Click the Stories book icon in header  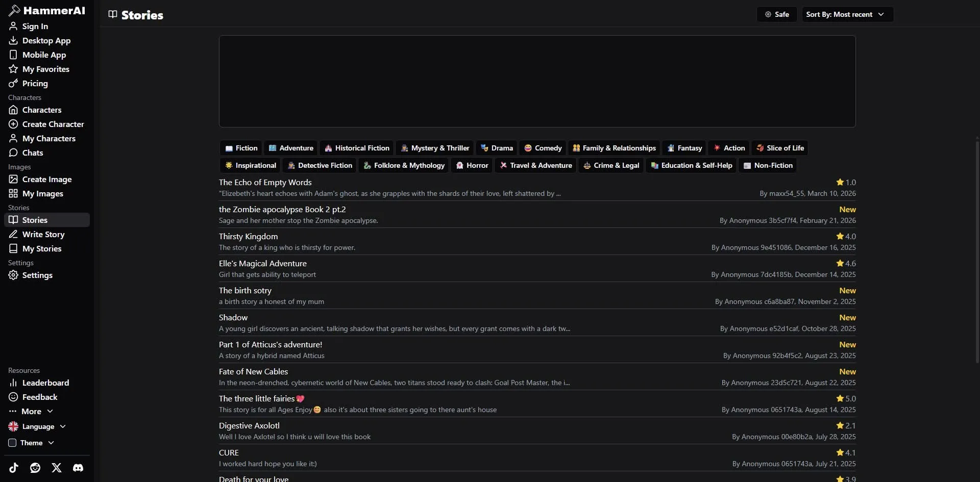(x=113, y=14)
